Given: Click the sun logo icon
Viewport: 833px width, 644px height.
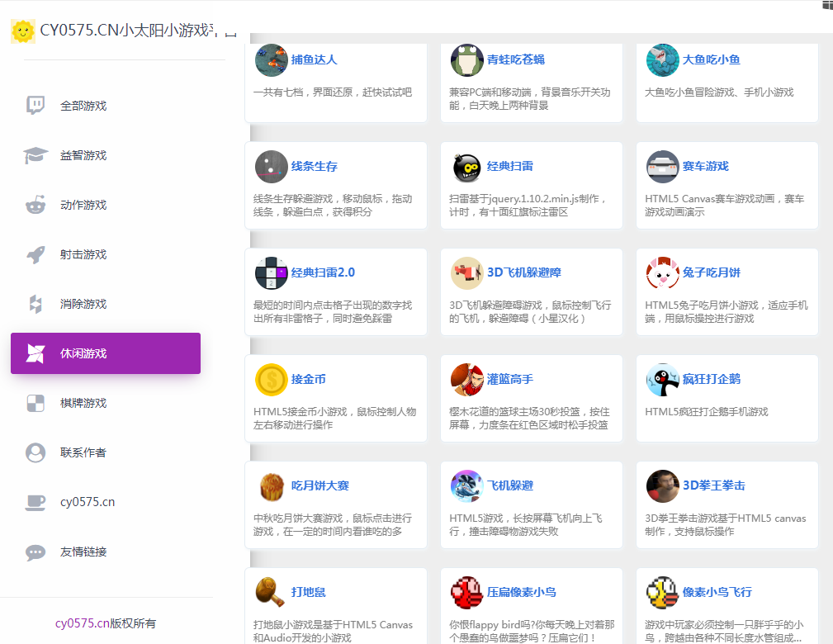Looking at the screenshot, I should 23,31.
